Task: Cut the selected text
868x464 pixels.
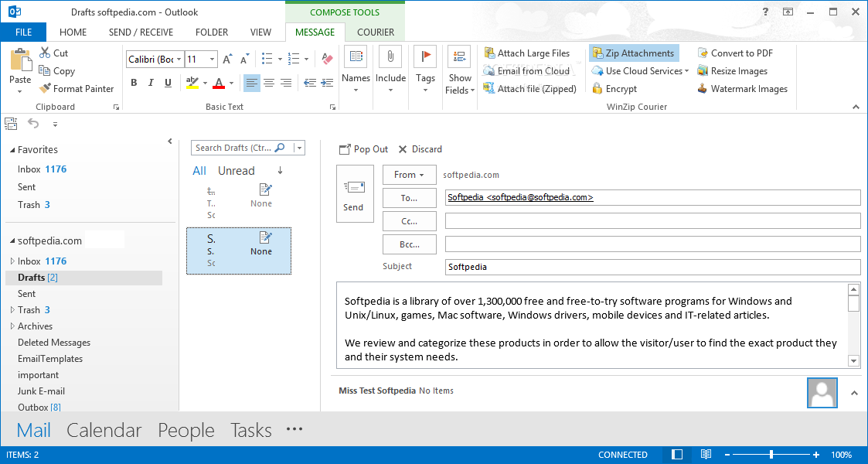Action: [x=53, y=53]
